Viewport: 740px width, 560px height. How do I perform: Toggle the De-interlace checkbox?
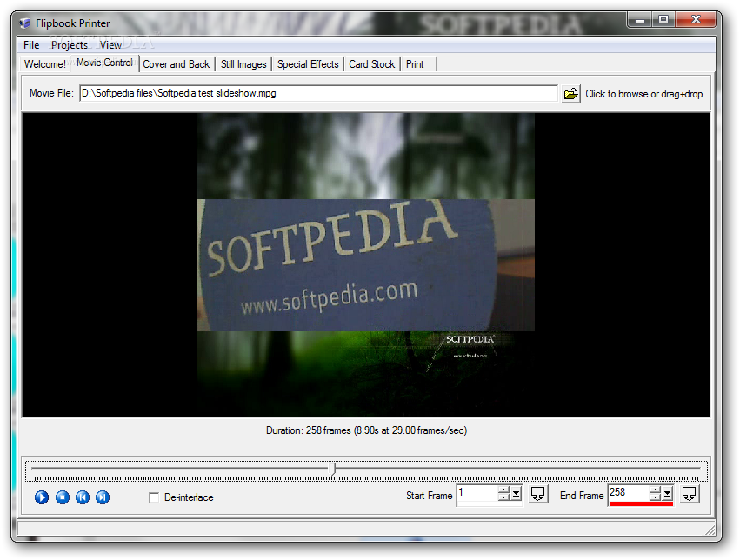[x=154, y=497]
